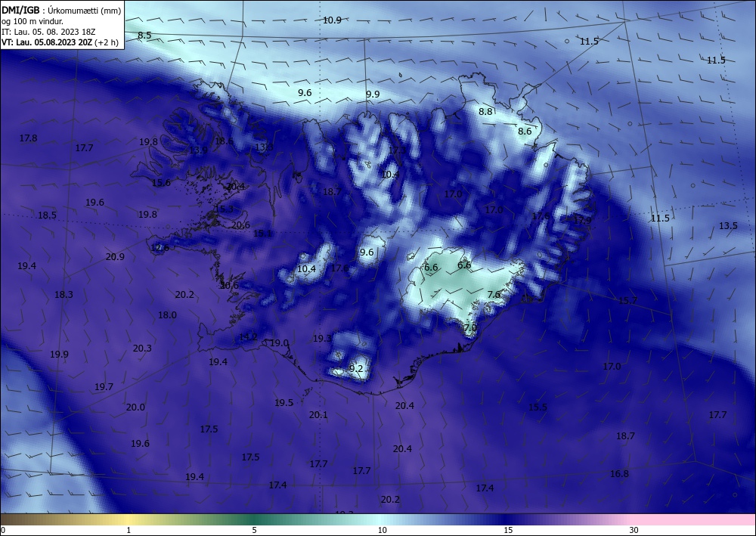Viewport: 756px width, 536px height.
Task: Click the 18.0 value on the map
Action: click(167, 315)
